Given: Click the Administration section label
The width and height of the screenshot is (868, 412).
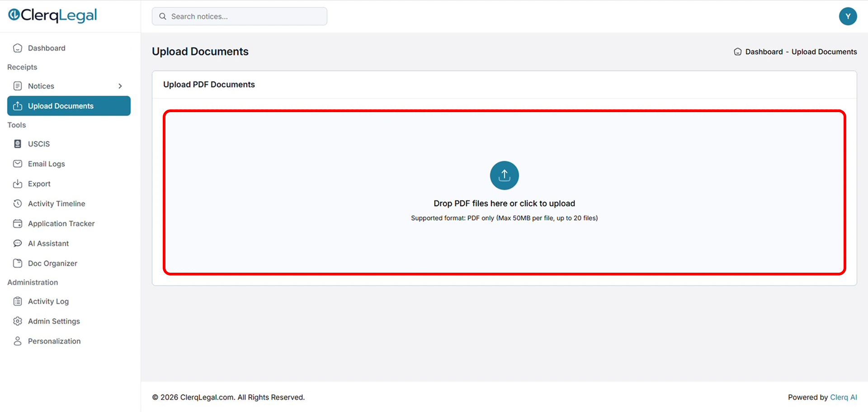Looking at the screenshot, I should (x=33, y=282).
